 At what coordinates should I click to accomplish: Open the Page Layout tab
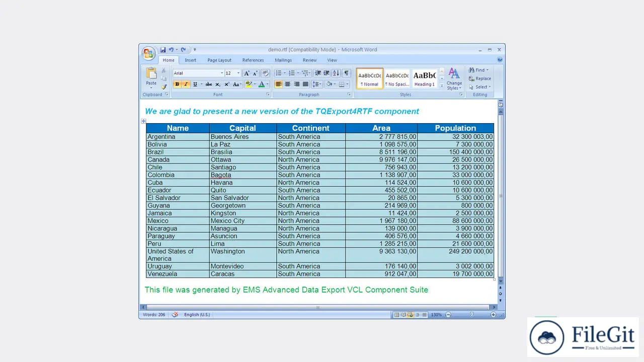(219, 60)
